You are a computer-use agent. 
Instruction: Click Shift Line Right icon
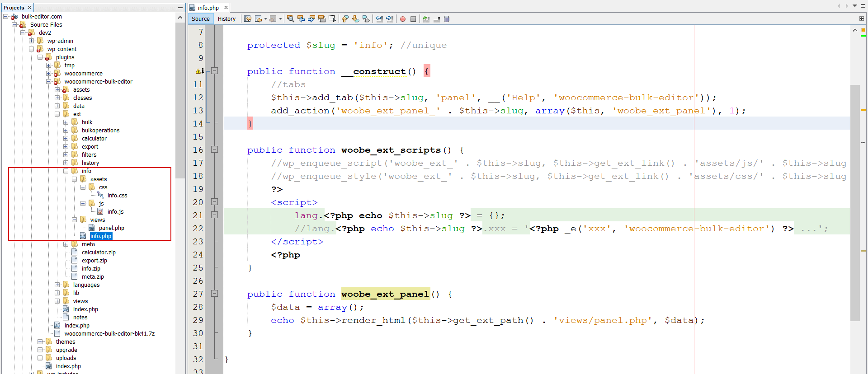[x=390, y=19]
